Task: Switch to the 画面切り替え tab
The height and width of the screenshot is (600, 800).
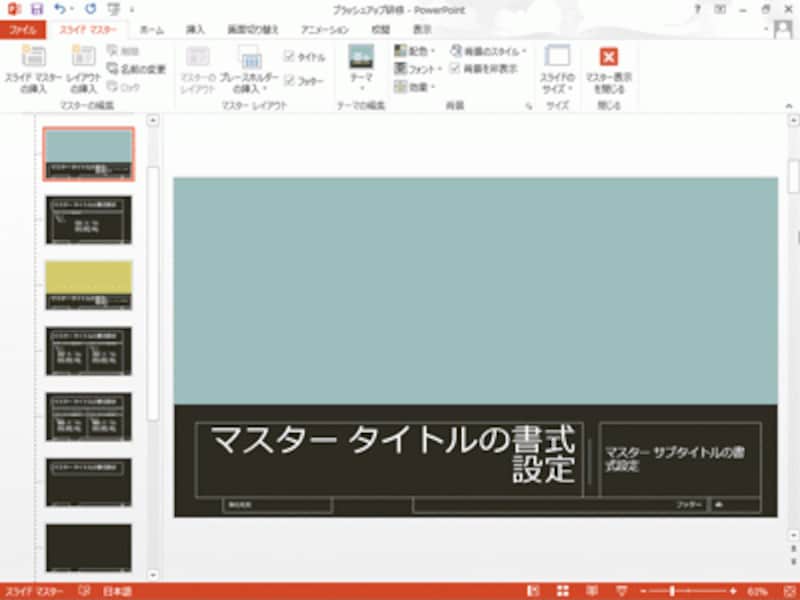Action: 253,30
